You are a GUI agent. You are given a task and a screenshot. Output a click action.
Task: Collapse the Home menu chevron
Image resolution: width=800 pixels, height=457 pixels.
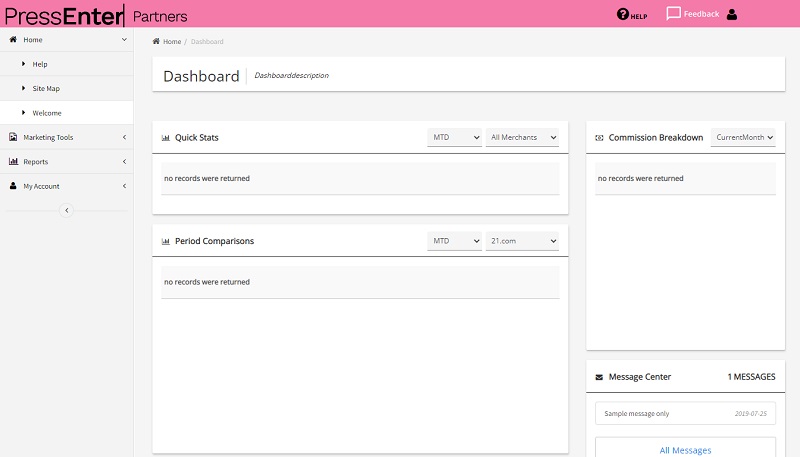point(124,39)
